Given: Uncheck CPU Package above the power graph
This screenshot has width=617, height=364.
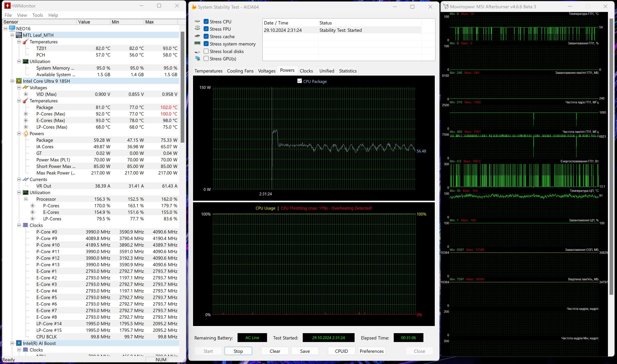Looking at the screenshot, I should pos(299,81).
